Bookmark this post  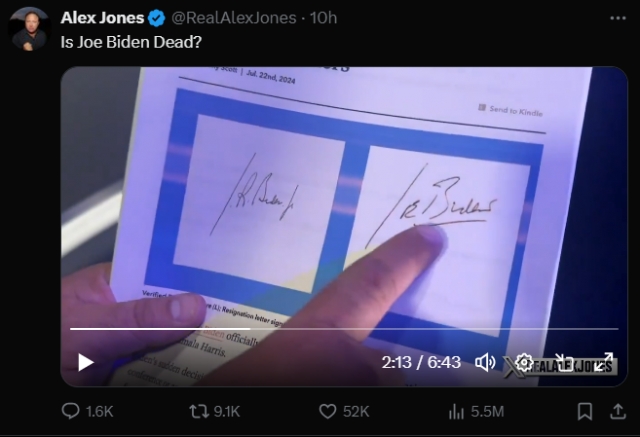pos(585,411)
